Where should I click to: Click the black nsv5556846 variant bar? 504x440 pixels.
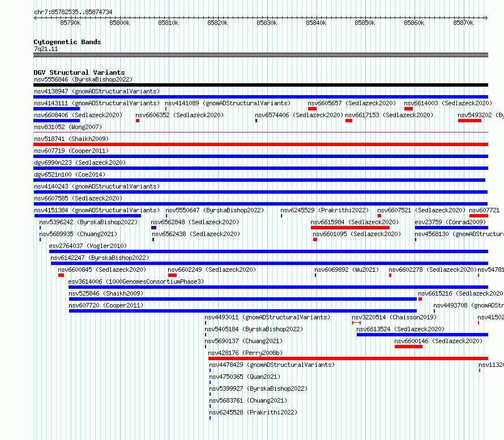(260, 85)
